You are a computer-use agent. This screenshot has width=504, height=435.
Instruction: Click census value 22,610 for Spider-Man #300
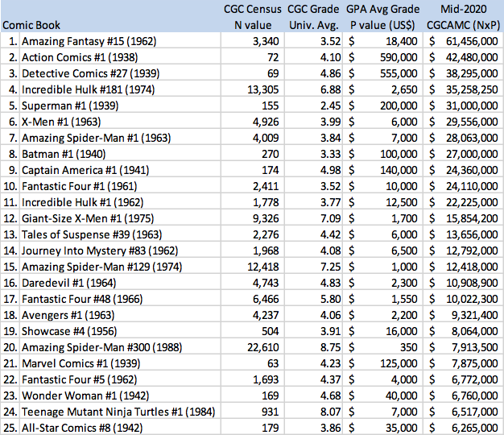coord(263,347)
